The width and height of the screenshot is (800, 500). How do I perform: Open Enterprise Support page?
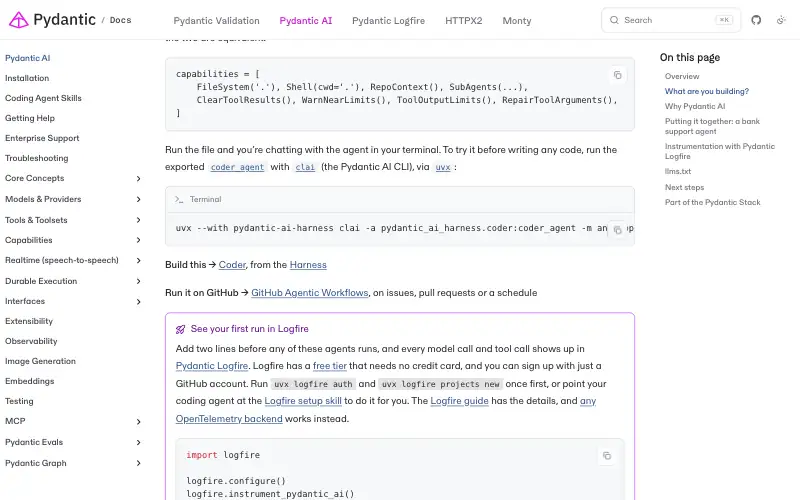pyautogui.click(x=42, y=138)
